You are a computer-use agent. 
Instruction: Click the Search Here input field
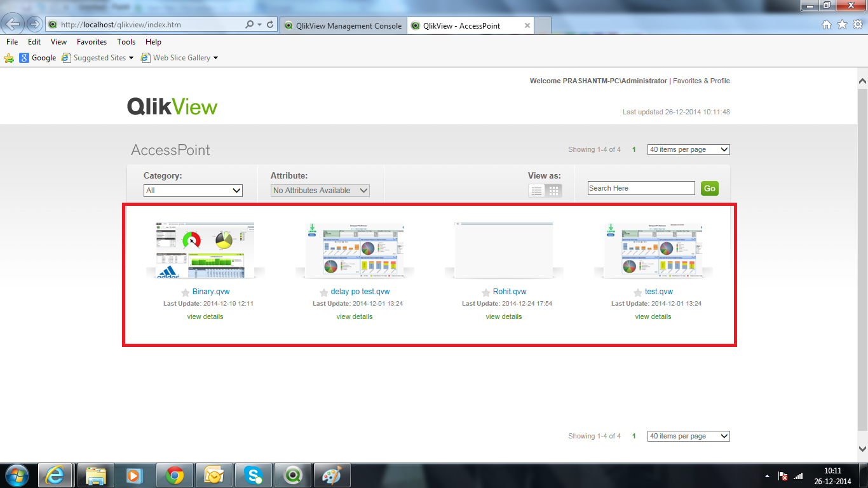(641, 188)
